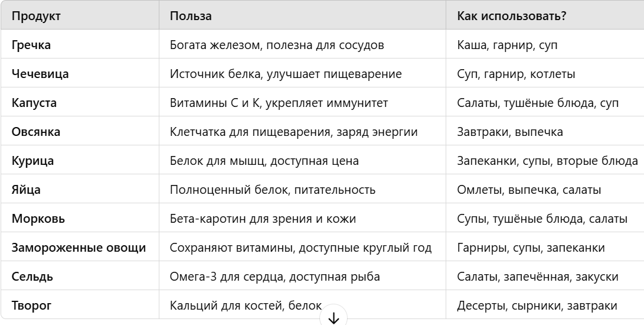
Task: Select the Продукт column header
Action: (36, 16)
